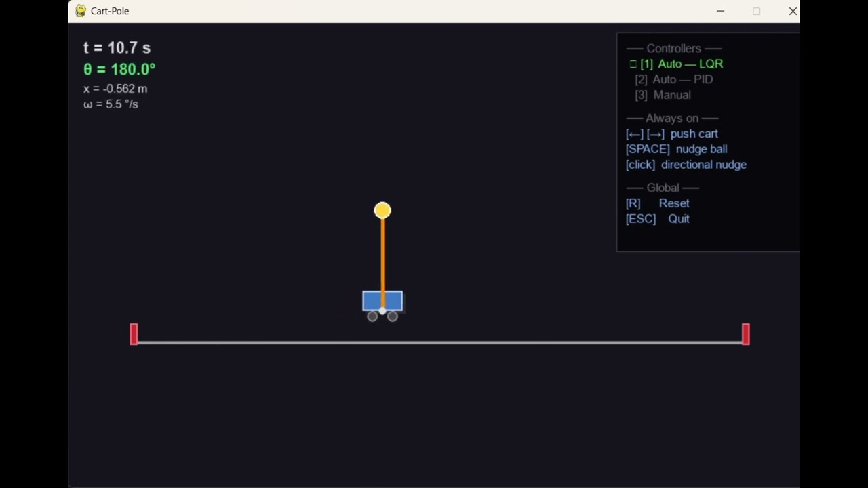Click the 'Always on' section header
This screenshot has width=868, height=488.
click(672, 118)
